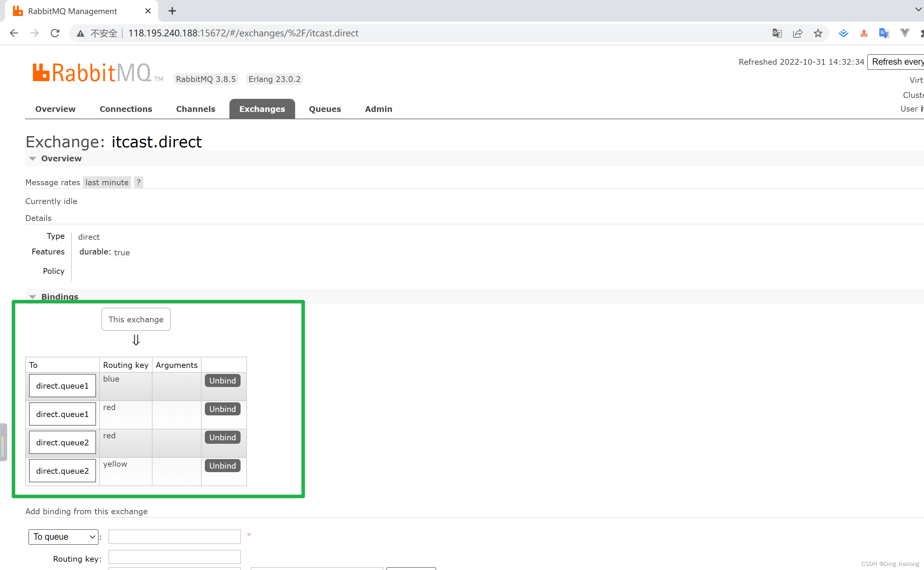Open a new browser tab
The height and width of the screenshot is (570, 924).
pyautogui.click(x=172, y=11)
